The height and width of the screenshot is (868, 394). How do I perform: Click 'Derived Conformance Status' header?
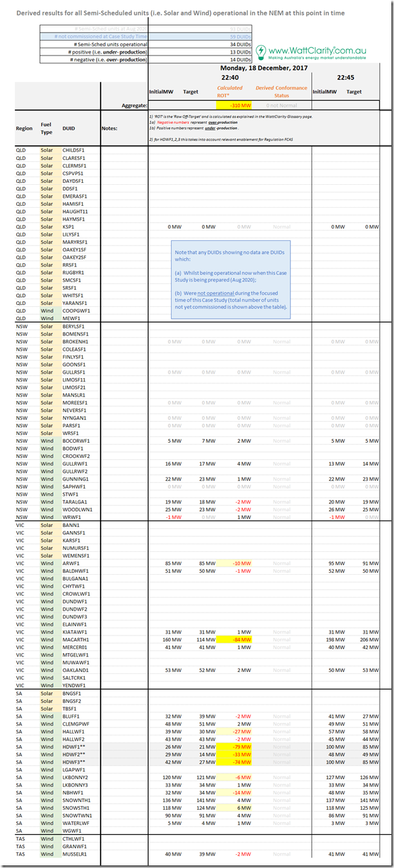click(x=282, y=91)
